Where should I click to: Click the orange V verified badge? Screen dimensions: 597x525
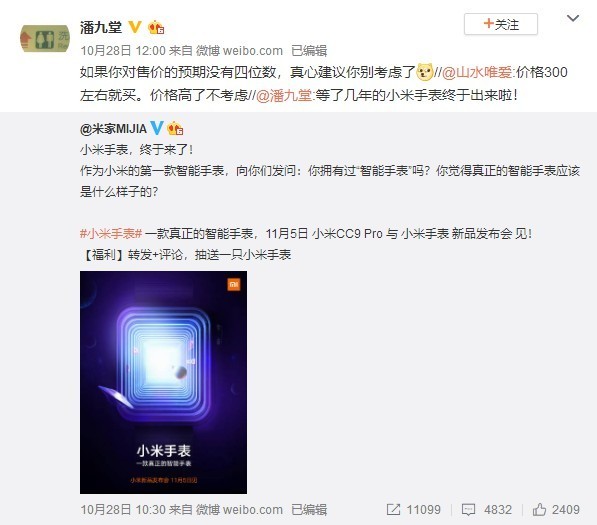pos(135,27)
